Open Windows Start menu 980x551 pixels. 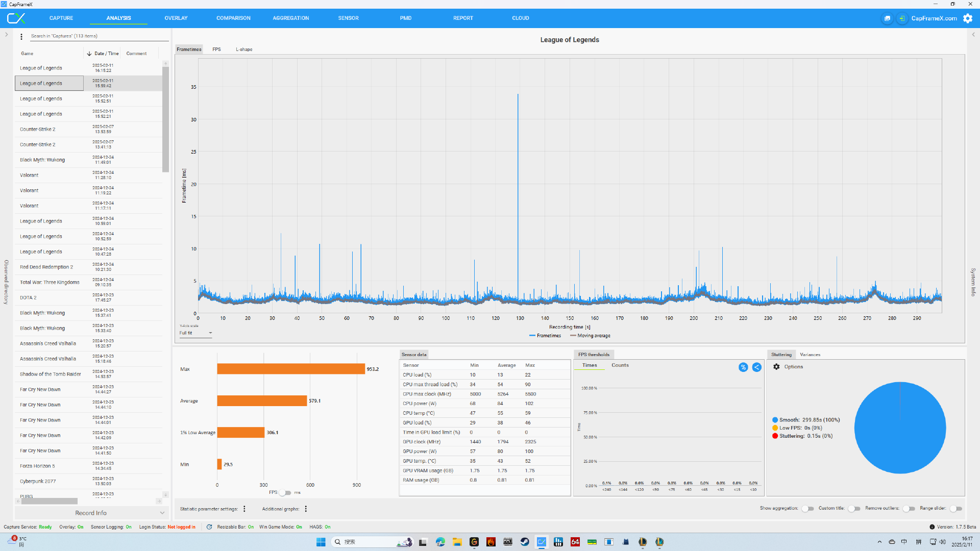(321, 542)
